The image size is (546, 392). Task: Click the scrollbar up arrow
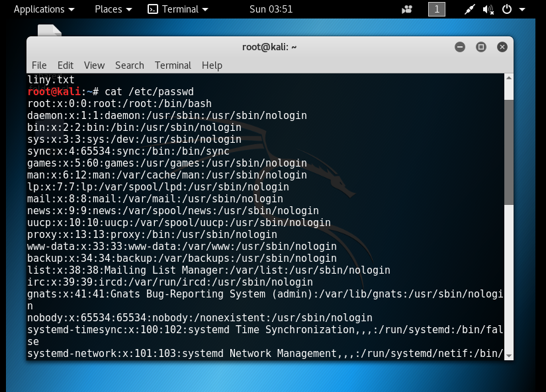coord(509,78)
